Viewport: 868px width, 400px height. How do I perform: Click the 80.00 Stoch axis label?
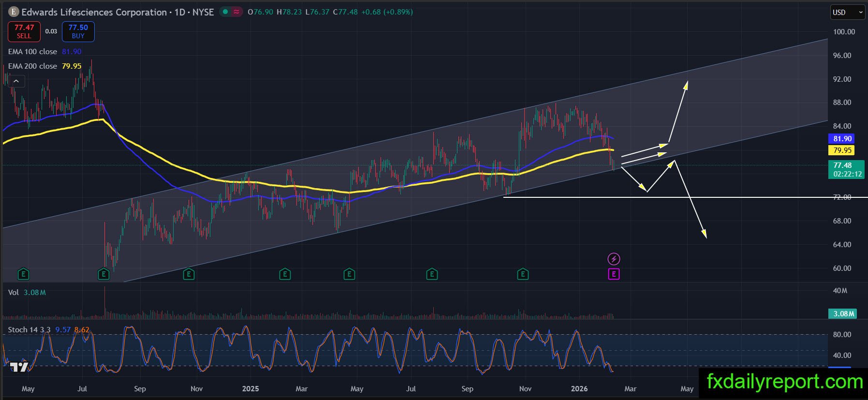coord(842,335)
